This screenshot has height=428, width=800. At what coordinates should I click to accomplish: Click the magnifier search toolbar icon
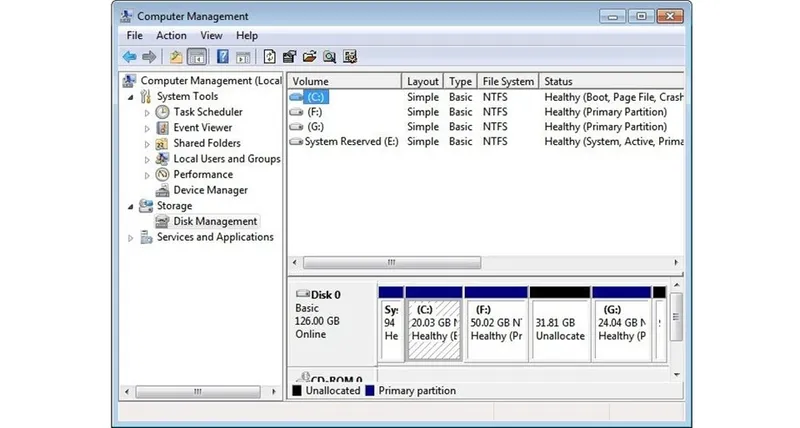tap(330, 57)
